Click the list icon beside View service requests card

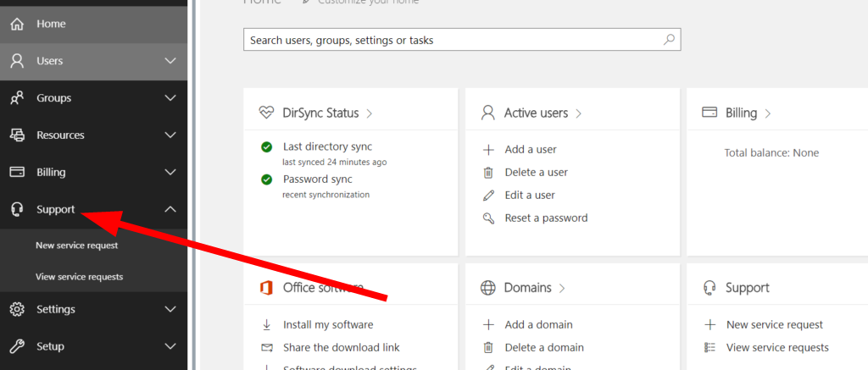(x=709, y=347)
